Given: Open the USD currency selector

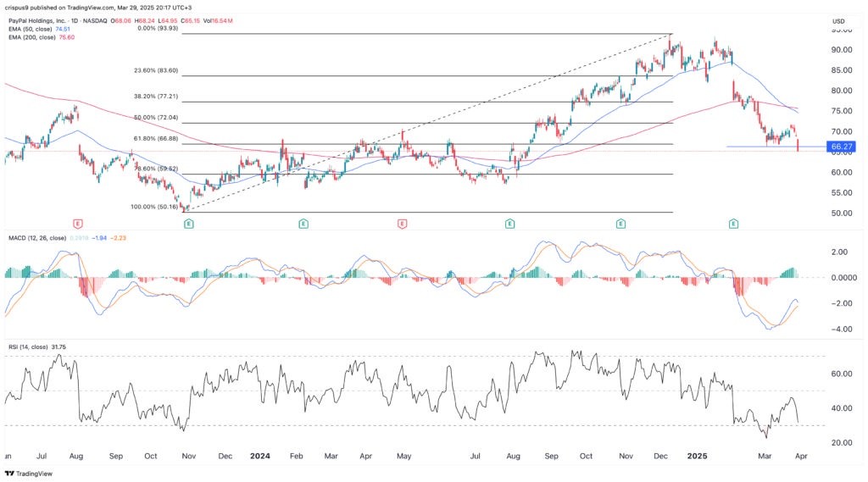Looking at the screenshot, I should coord(839,20).
